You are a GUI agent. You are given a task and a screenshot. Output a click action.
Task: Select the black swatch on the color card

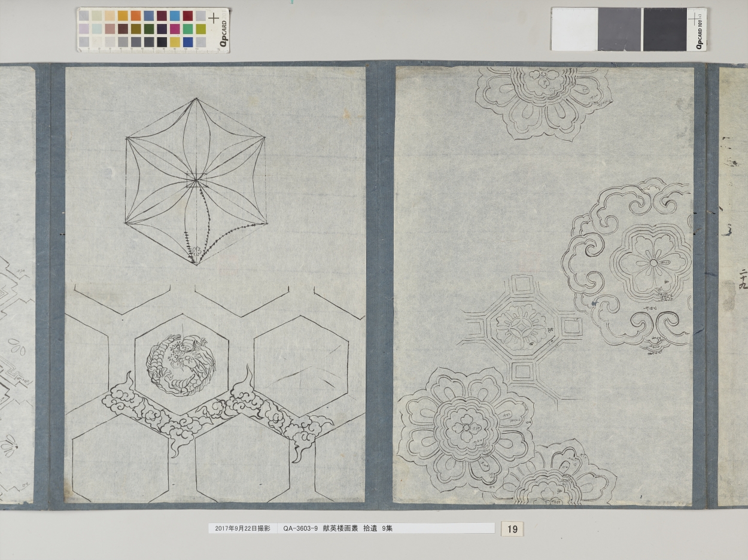click(162, 42)
